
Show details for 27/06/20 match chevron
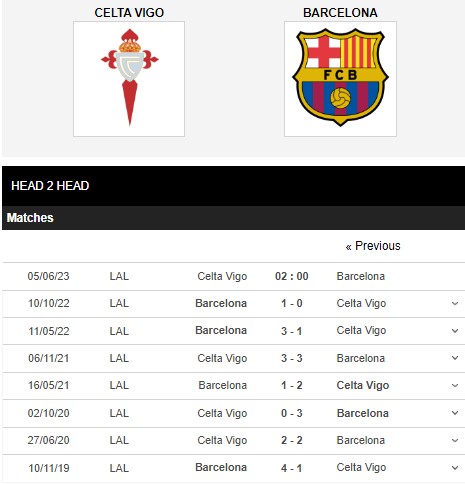click(x=455, y=440)
